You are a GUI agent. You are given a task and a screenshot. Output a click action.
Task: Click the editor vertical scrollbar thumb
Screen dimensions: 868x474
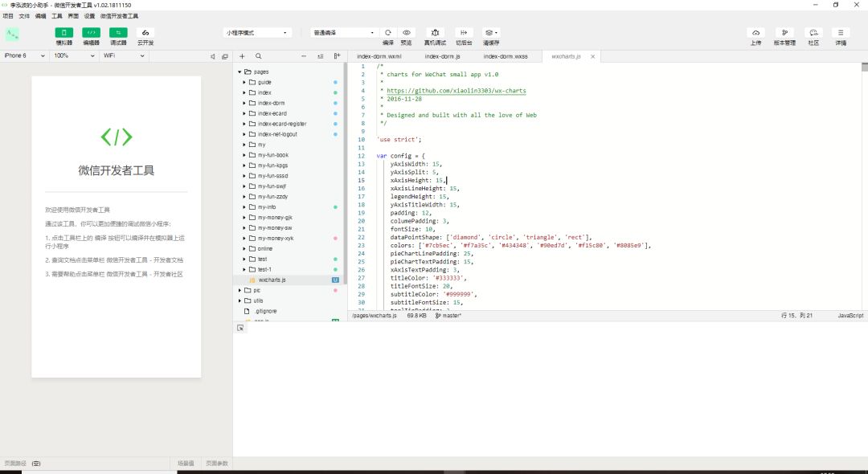click(x=865, y=67)
